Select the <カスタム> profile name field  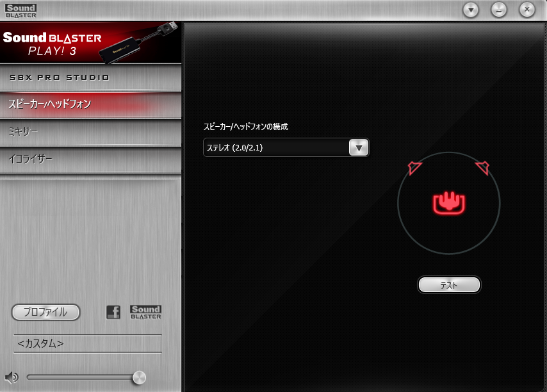87,344
